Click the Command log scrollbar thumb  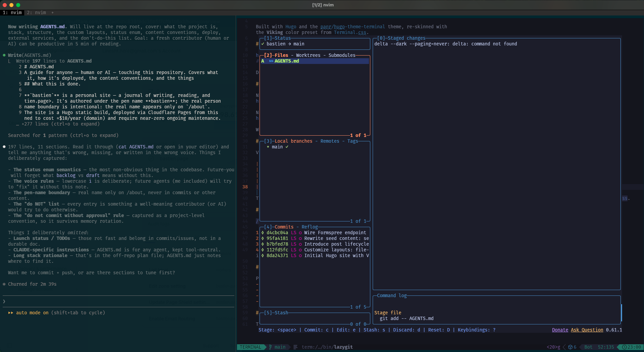pos(621,313)
